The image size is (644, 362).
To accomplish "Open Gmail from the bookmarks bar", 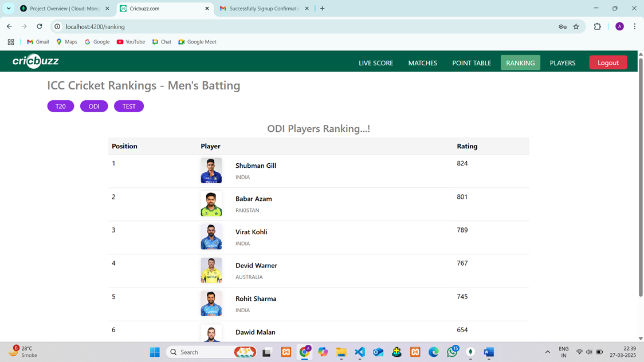I will [x=37, y=41].
